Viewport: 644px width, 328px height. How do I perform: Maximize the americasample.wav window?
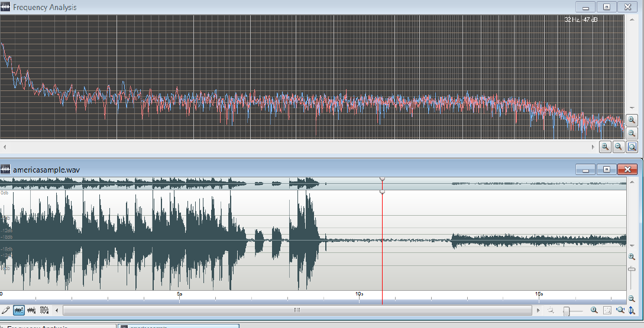[607, 169]
